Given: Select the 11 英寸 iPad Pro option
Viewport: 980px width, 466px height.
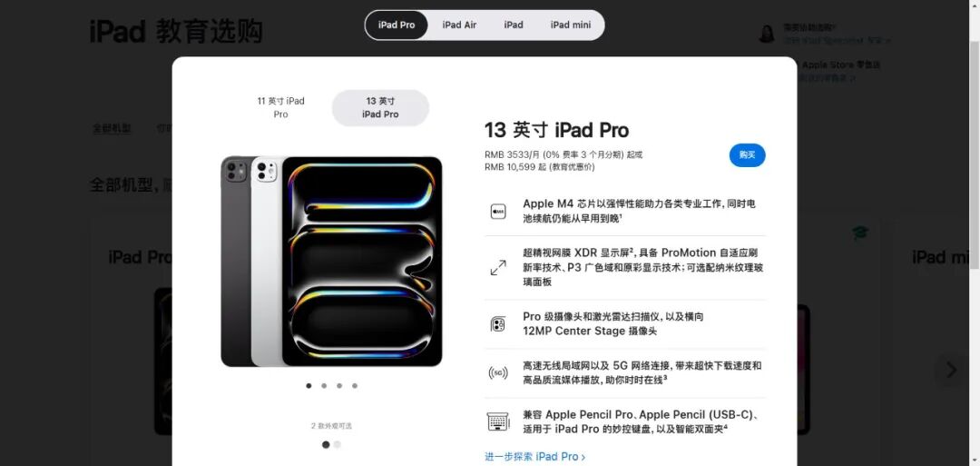Looking at the screenshot, I should click(280, 107).
